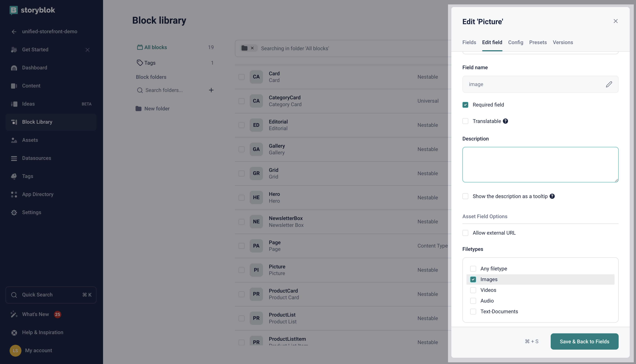Click Save & Back to Fields
Image resolution: width=636 pixels, height=364 pixels.
pyautogui.click(x=584, y=341)
